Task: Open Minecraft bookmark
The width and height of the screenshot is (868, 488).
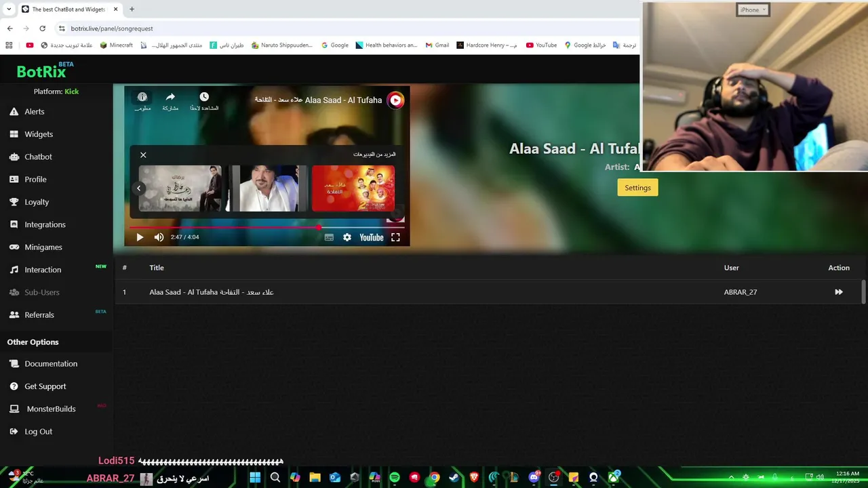Action: point(116,45)
